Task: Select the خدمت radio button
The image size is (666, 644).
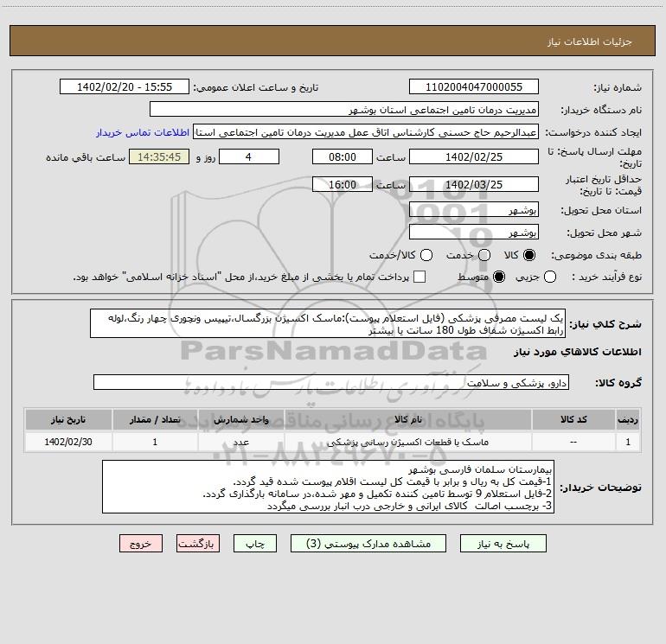Action: 484,255
